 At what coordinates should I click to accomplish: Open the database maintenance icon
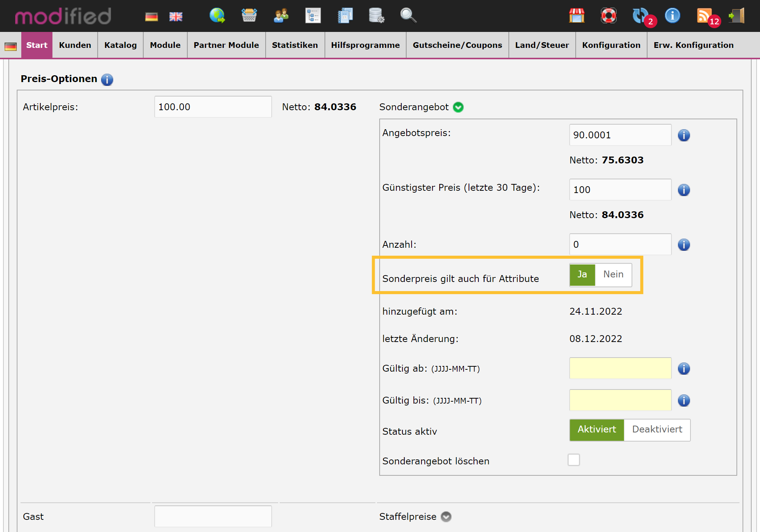click(376, 16)
